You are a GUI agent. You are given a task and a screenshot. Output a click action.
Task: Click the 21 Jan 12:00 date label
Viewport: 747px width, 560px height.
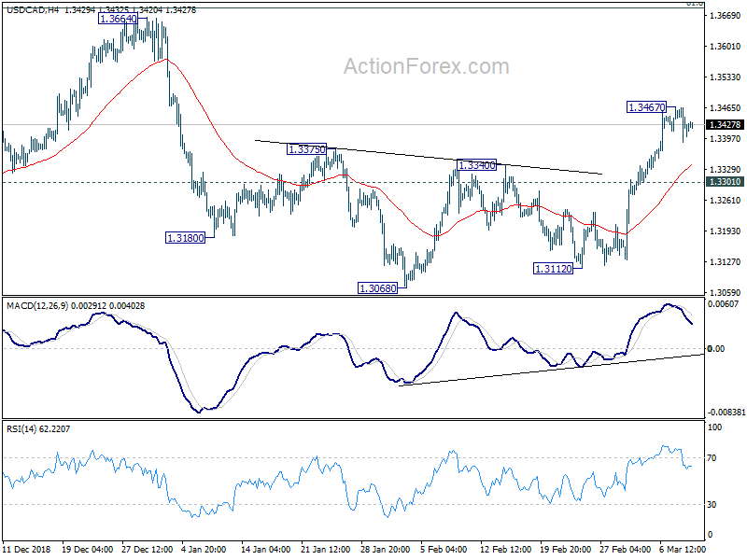click(326, 549)
